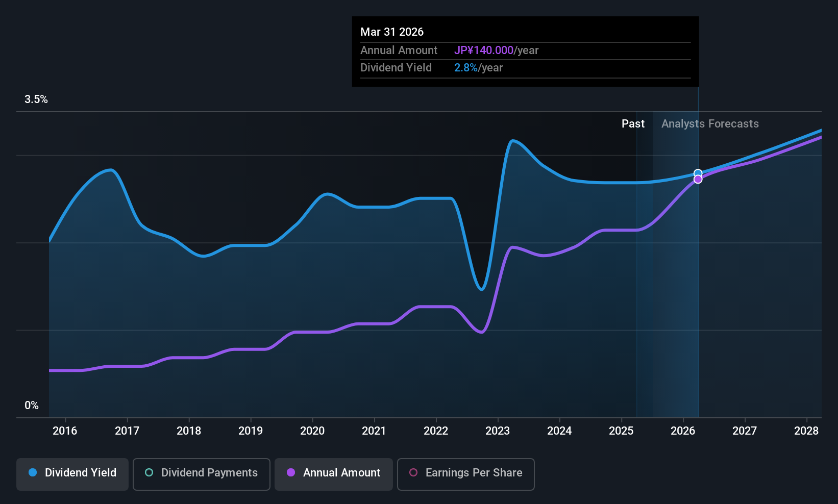Show the Earnings Per Share series

tap(465, 474)
